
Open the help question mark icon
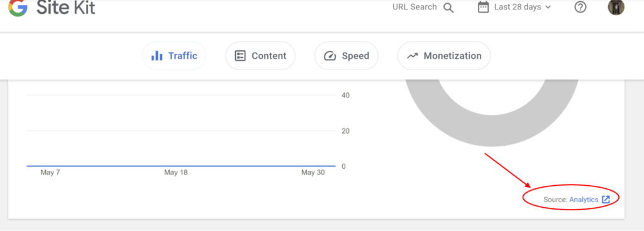pyautogui.click(x=580, y=7)
